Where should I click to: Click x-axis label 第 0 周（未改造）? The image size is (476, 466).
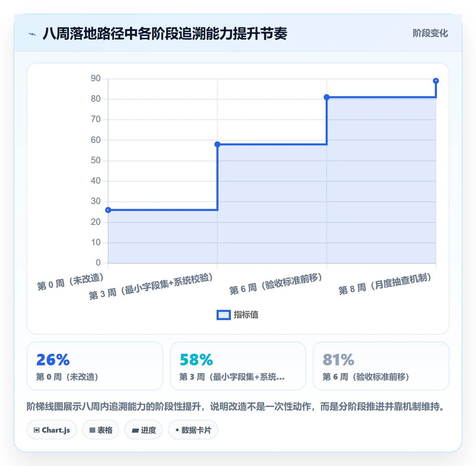pos(70,282)
